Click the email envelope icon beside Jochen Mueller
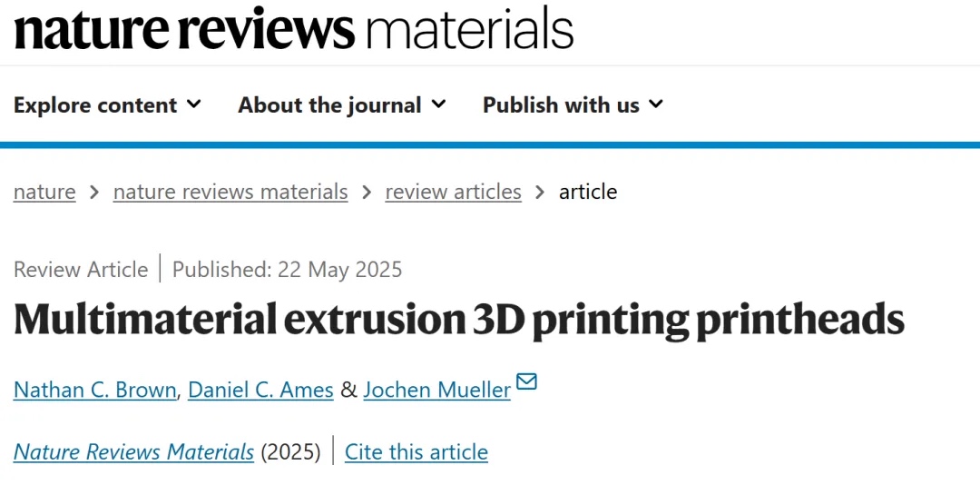980x485 pixels. [x=526, y=382]
